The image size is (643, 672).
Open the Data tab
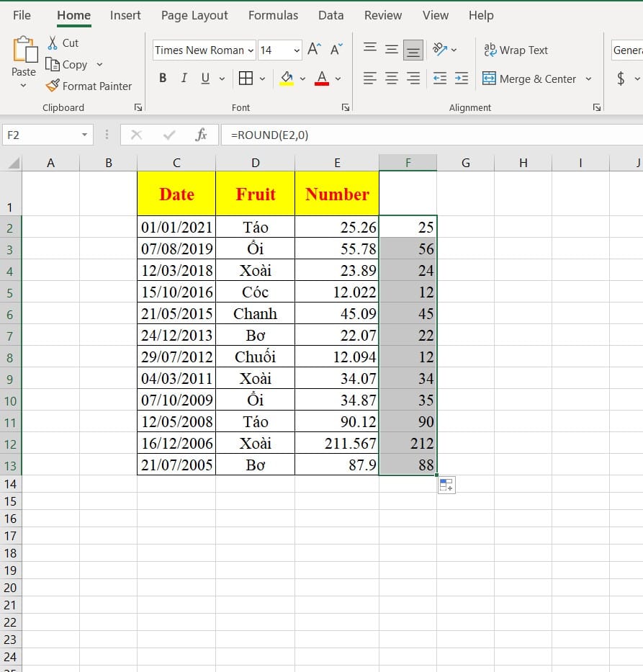coord(331,15)
